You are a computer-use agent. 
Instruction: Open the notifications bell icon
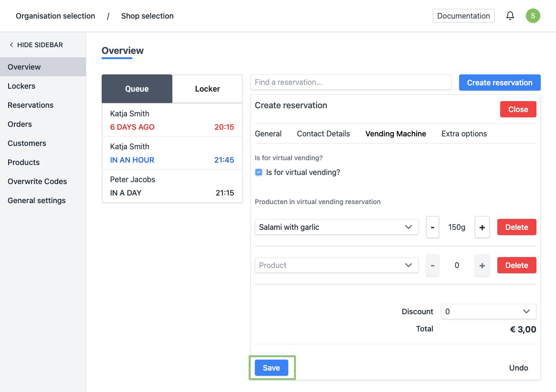(510, 16)
